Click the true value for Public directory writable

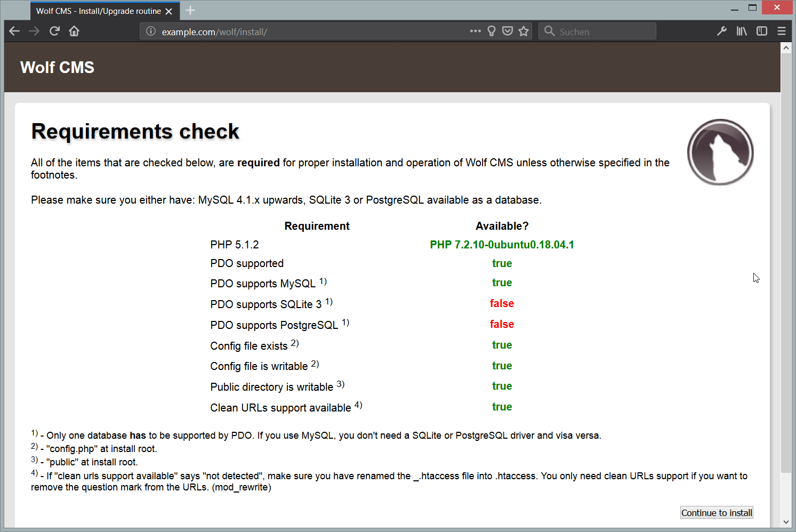502,386
